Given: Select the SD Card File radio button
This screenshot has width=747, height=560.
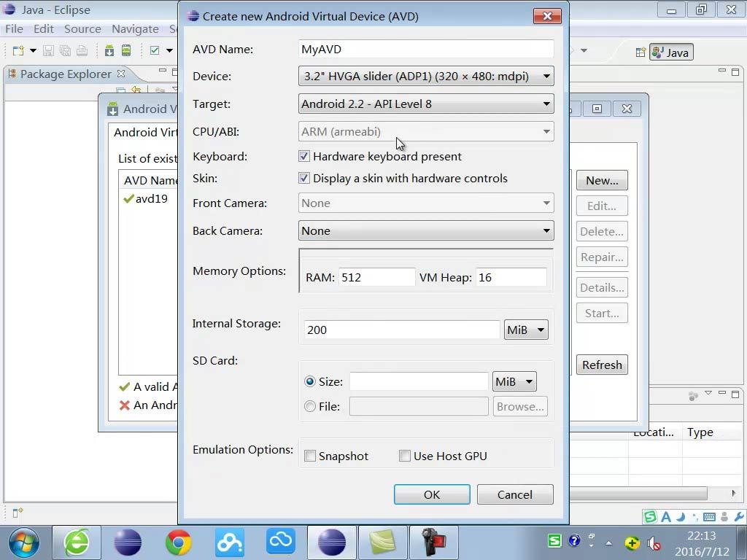Looking at the screenshot, I should coord(309,406).
